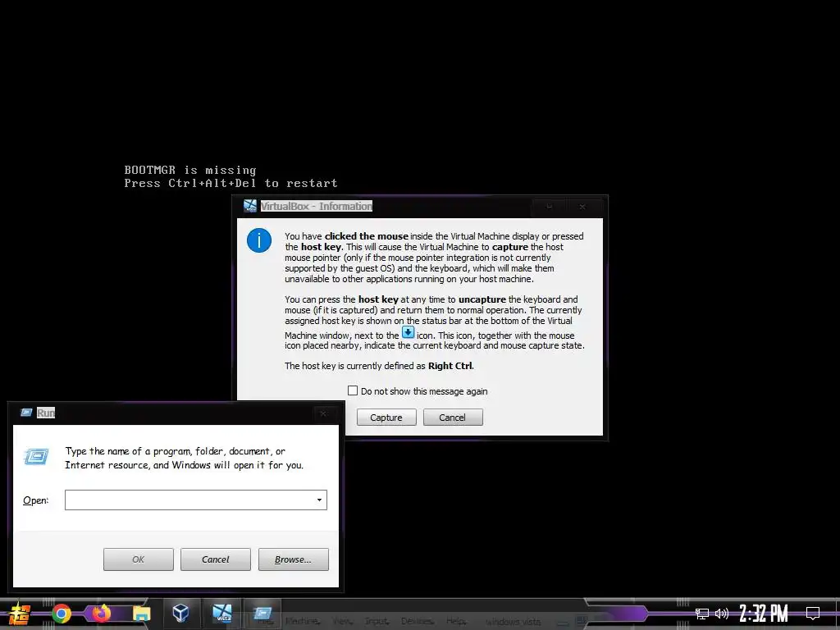Click the 'VirtualBox - Information' title text
The height and width of the screenshot is (630, 840).
coord(316,206)
